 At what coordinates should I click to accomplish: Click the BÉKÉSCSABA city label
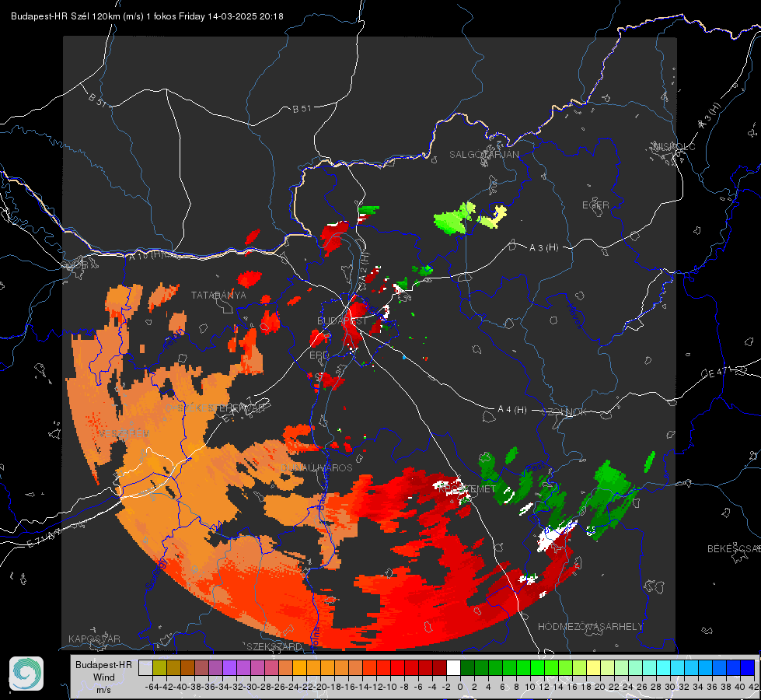pos(733,549)
